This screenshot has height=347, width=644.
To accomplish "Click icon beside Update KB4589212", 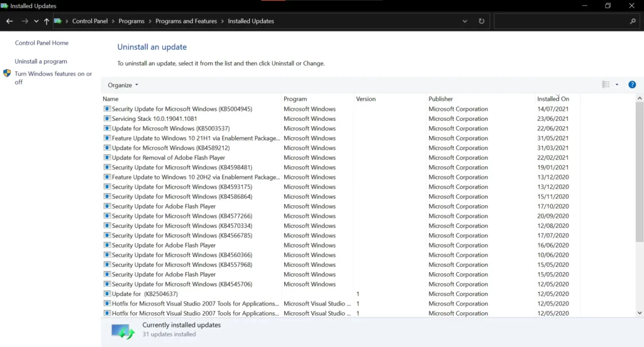I will pyautogui.click(x=107, y=147).
